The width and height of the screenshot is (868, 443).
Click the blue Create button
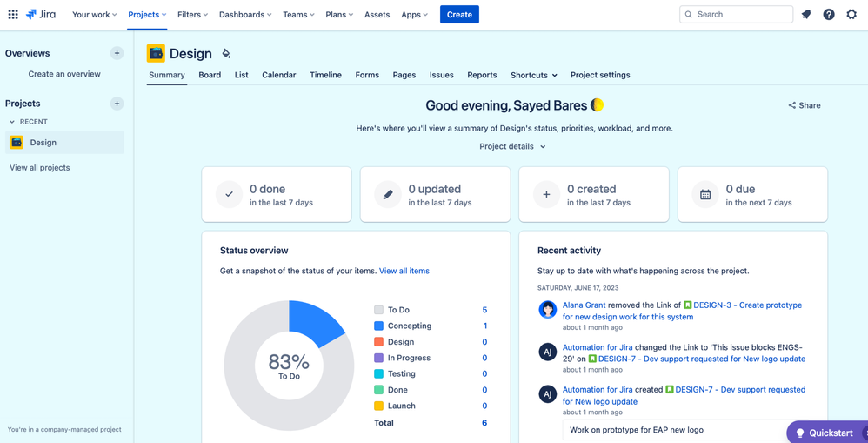pos(459,15)
